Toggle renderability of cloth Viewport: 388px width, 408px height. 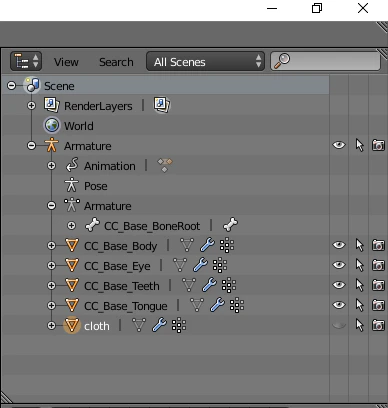[378, 325]
